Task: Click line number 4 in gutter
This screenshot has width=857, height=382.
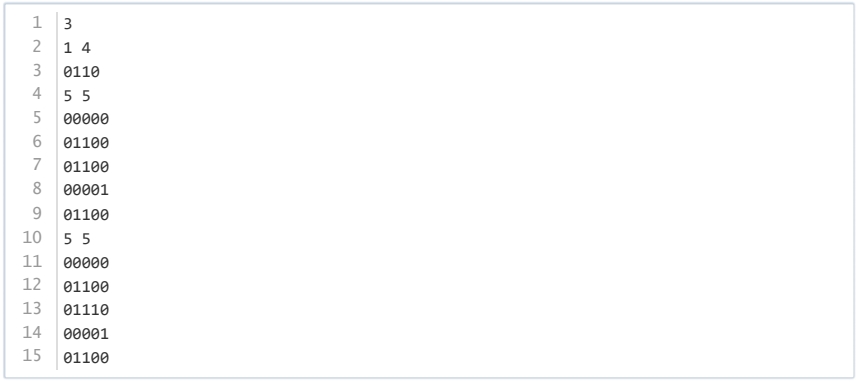Action: [x=37, y=94]
